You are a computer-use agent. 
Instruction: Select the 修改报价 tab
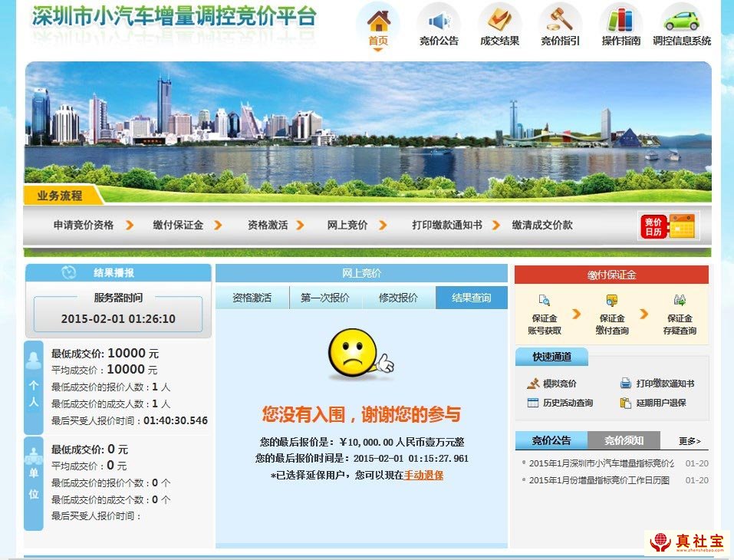(x=399, y=298)
